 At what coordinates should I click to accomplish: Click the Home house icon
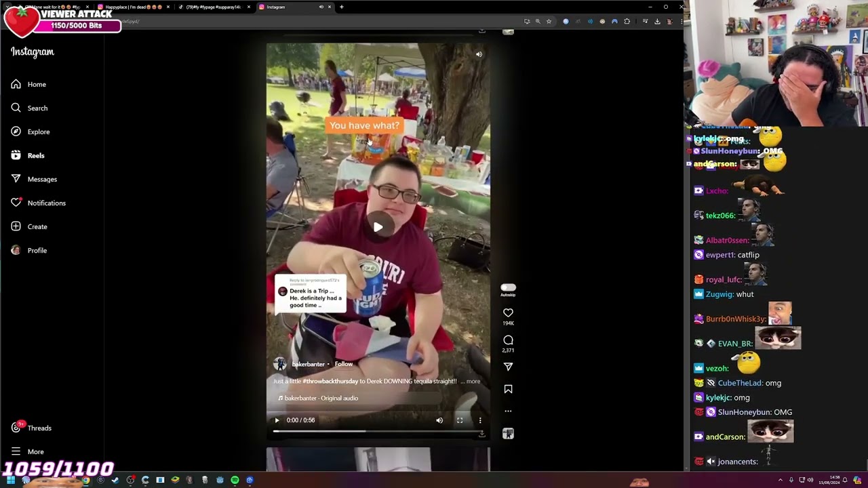coord(16,84)
